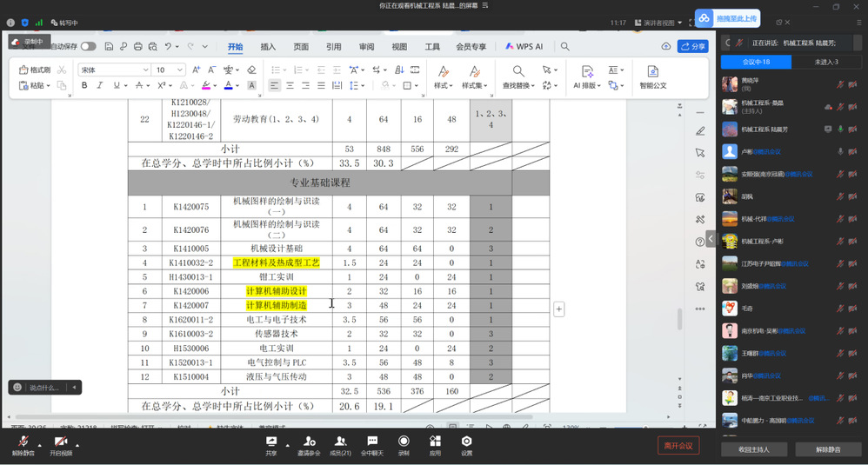This screenshot has height=465, width=868.
Task: Switch to the 未进入 participants tab
Action: click(x=826, y=62)
